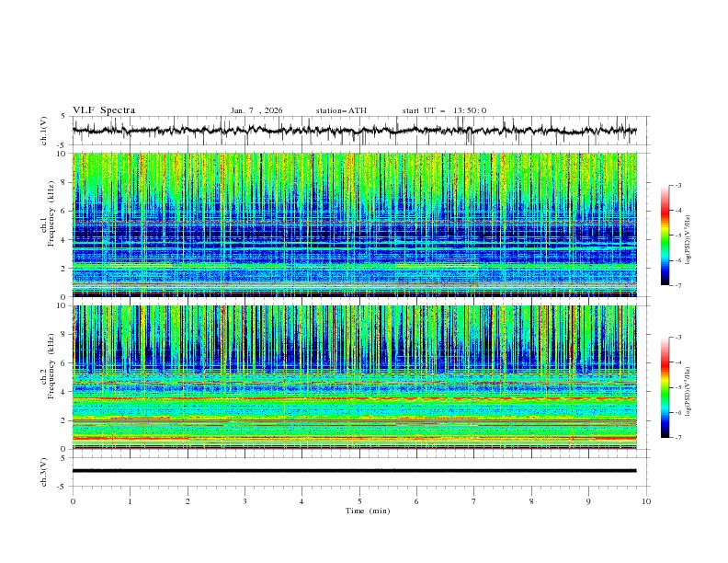Viewport: 728px width, 563px height.
Task: Click the 0 minute tick on time axis
Action: tap(73, 501)
